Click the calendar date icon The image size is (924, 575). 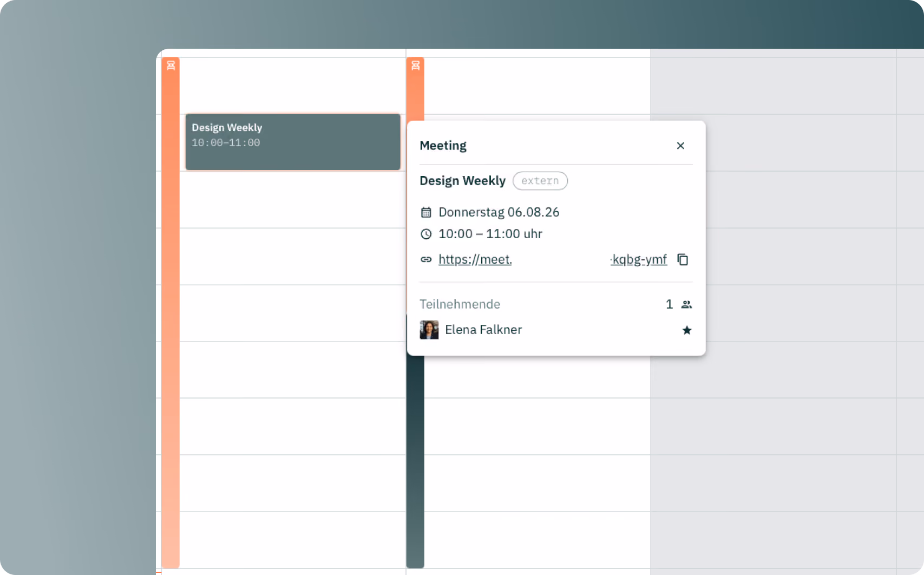426,212
